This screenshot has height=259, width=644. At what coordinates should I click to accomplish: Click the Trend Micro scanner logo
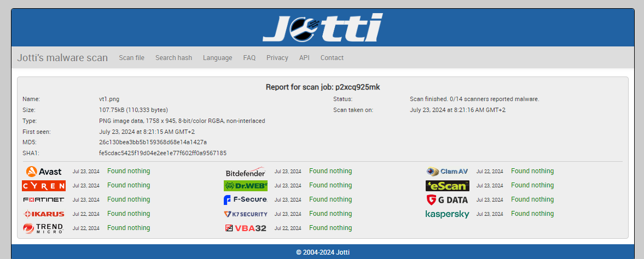point(44,228)
